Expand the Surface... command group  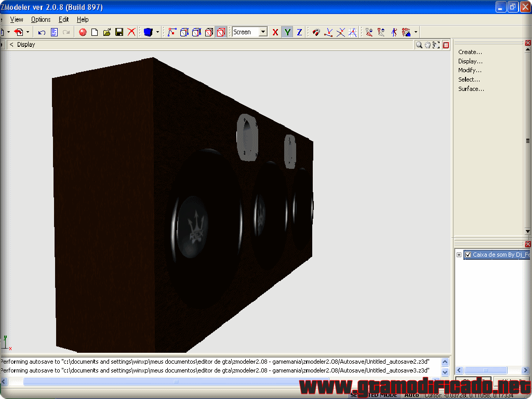(471, 88)
